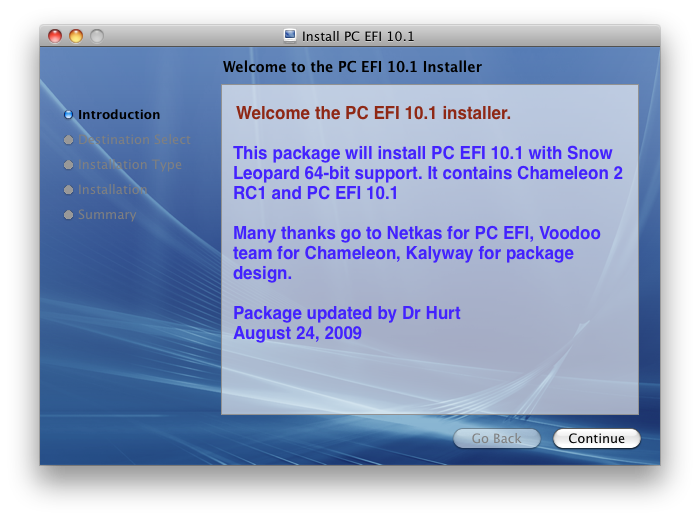
Task: Minimize the installer with the yellow button
Action: 76,36
